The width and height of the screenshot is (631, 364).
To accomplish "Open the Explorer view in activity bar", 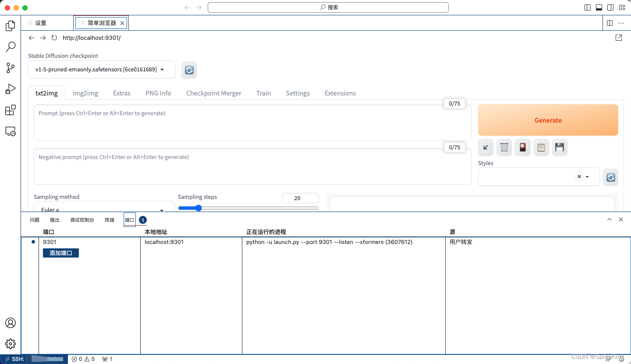I will pyautogui.click(x=11, y=26).
